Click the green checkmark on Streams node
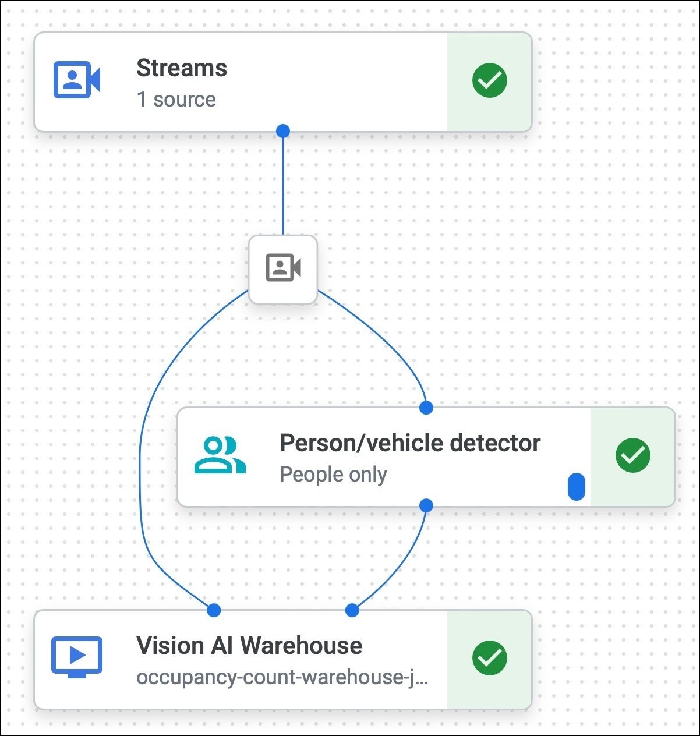Image resolution: width=700 pixels, height=736 pixels. (489, 80)
